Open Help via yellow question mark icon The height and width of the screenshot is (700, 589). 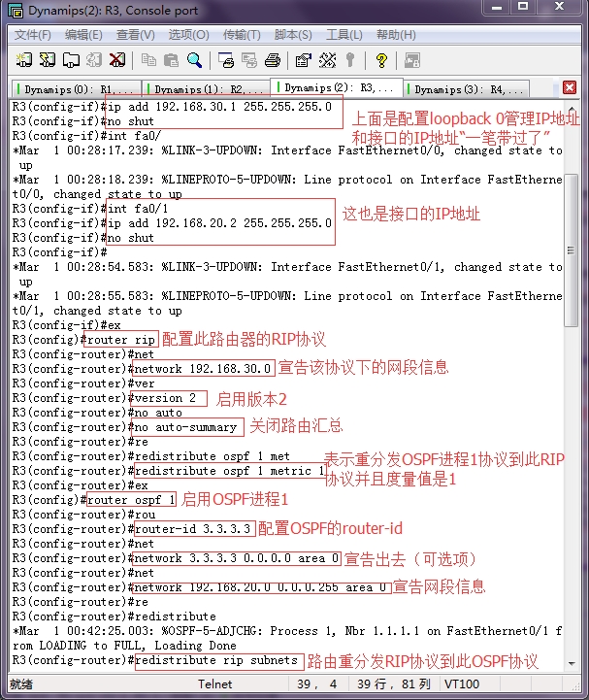381,60
